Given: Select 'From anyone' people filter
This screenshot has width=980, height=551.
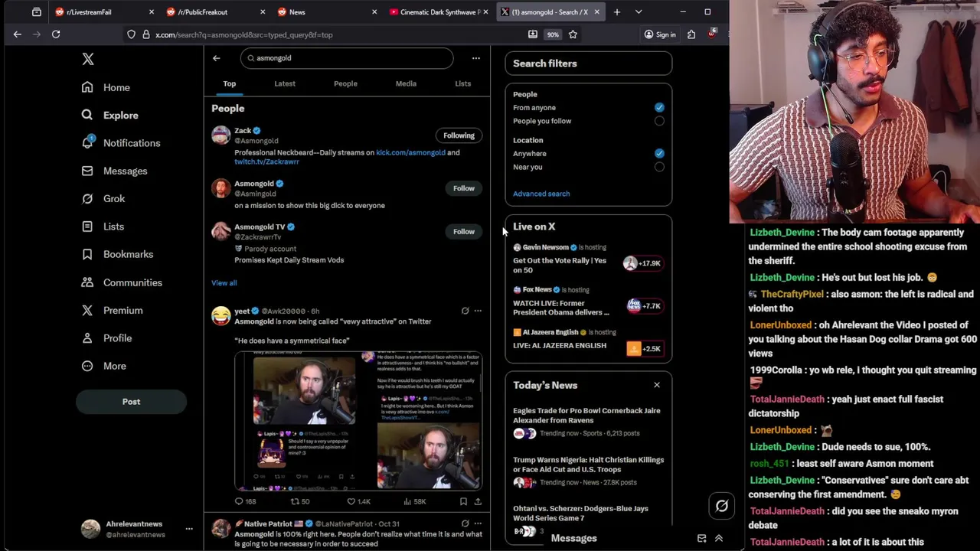Looking at the screenshot, I should tap(659, 108).
